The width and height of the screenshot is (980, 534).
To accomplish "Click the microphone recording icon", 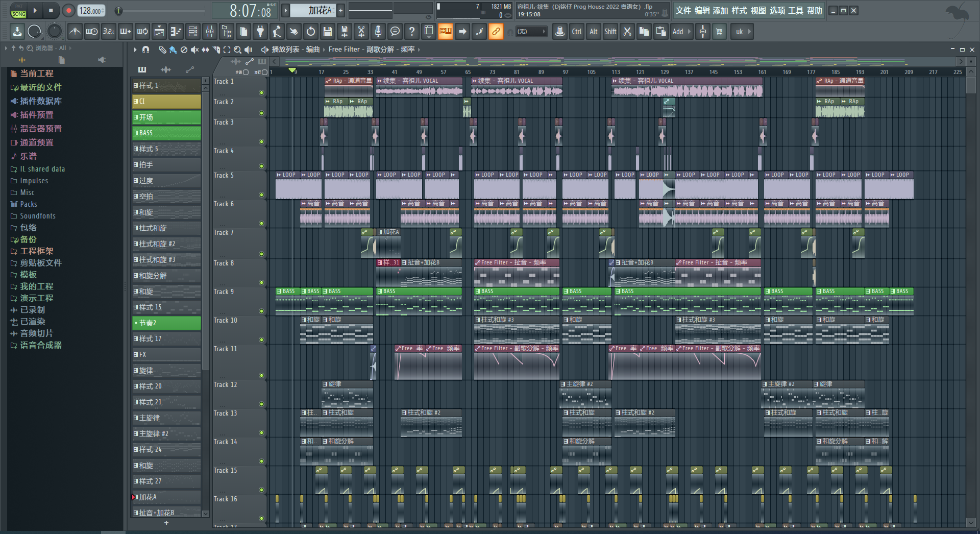I will (378, 32).
